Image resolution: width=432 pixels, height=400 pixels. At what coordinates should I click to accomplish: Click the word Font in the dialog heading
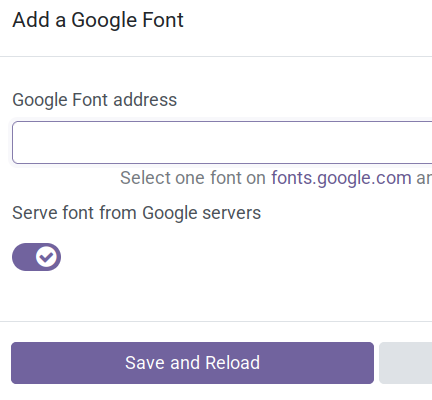pyautogui.click(x=163, y=20)
